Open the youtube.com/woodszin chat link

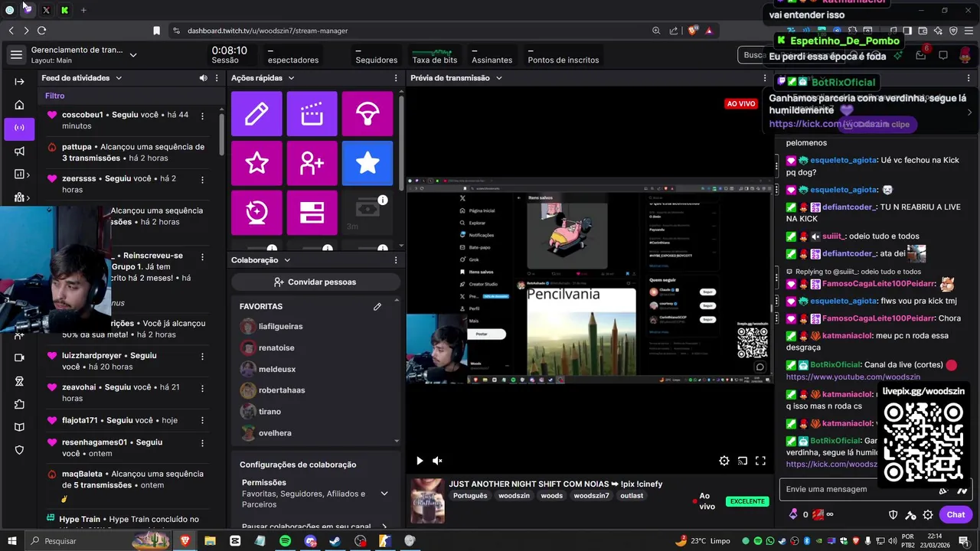pyautogui.click(x=853, y=377)
